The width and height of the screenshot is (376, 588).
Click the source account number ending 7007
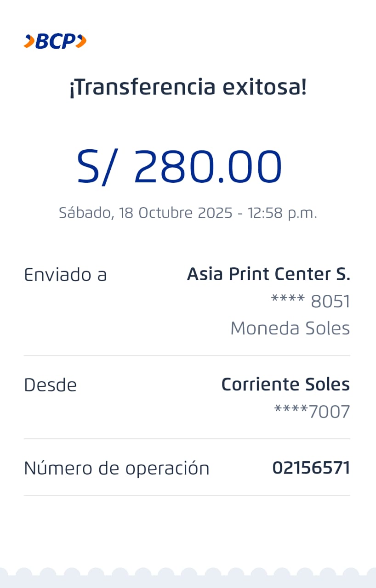tap(312, 412)
